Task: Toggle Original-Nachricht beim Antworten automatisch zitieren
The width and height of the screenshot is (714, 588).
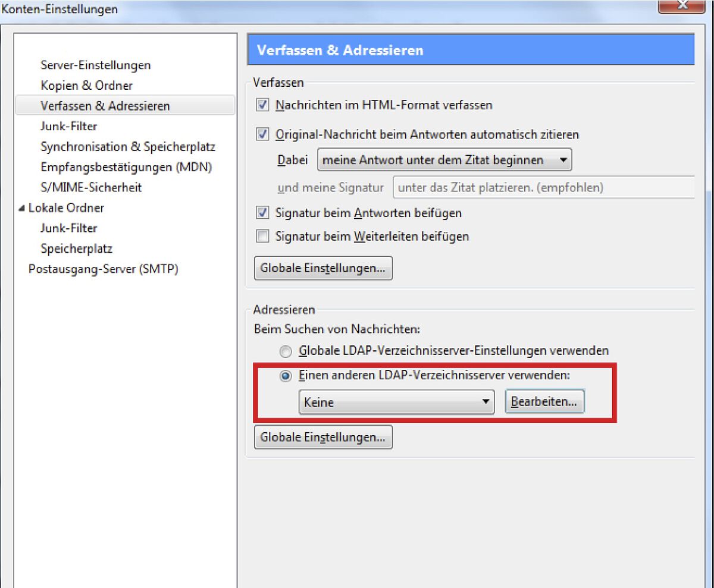Action: tap(262, 135)
